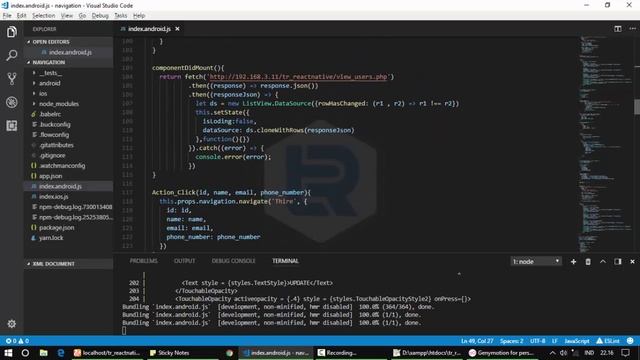This screenshot has height=360, width=640.
Task: Open the Chrome icon in taskbar
Action: point(229,353)
